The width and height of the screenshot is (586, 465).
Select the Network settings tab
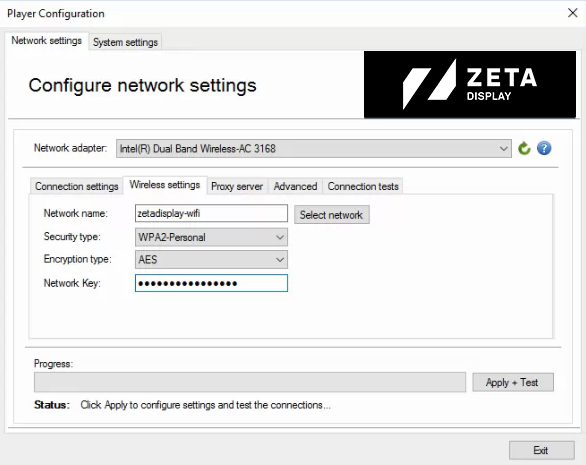coord(47,40)
